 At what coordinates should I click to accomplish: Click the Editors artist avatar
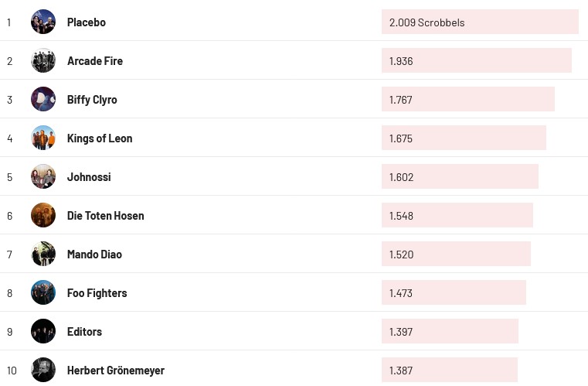[43, 331]
